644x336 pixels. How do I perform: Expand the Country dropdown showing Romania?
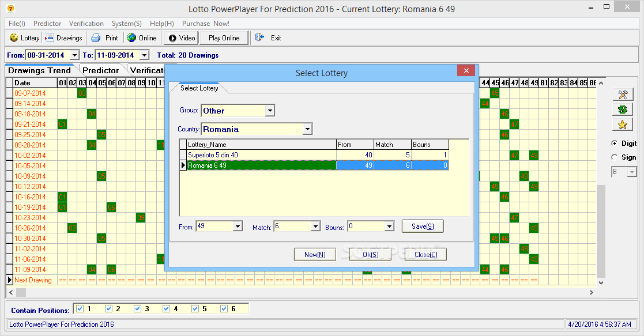point(307,129)
